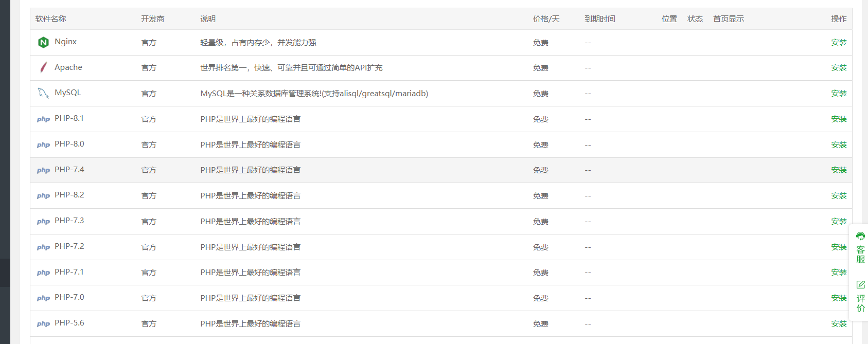This screenshot has height=344, width=868.
Task: Select the PHP-8.1 name text
Action: [69, 118]
